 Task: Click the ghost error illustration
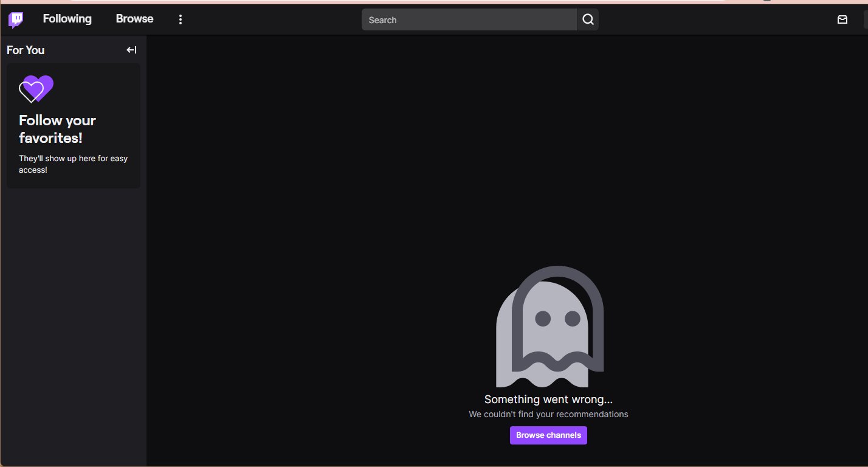click(550, 327)
